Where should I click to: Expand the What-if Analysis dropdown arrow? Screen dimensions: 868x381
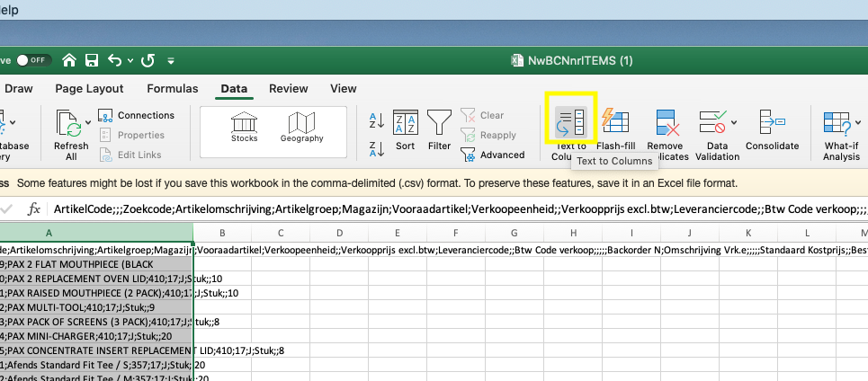tap(857, 122)
